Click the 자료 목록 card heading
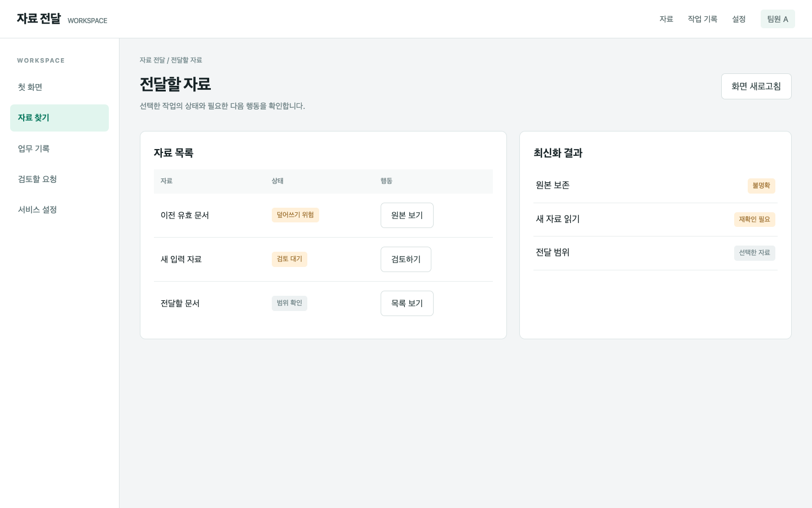Viewport: 812px width, 508px height. point(174,153)
